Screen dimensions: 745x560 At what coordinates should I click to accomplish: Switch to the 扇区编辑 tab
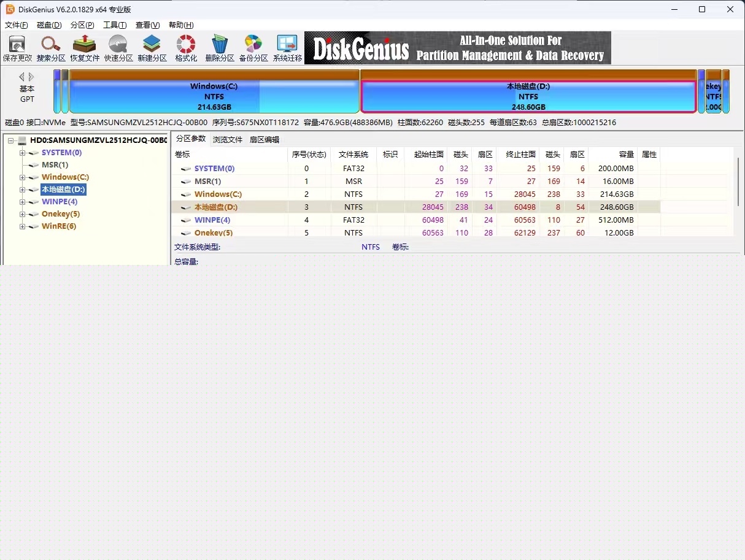[264, 140]
